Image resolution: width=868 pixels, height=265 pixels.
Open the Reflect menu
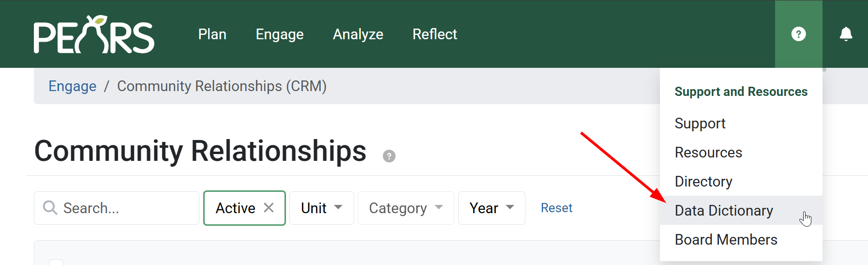(434, 34)
